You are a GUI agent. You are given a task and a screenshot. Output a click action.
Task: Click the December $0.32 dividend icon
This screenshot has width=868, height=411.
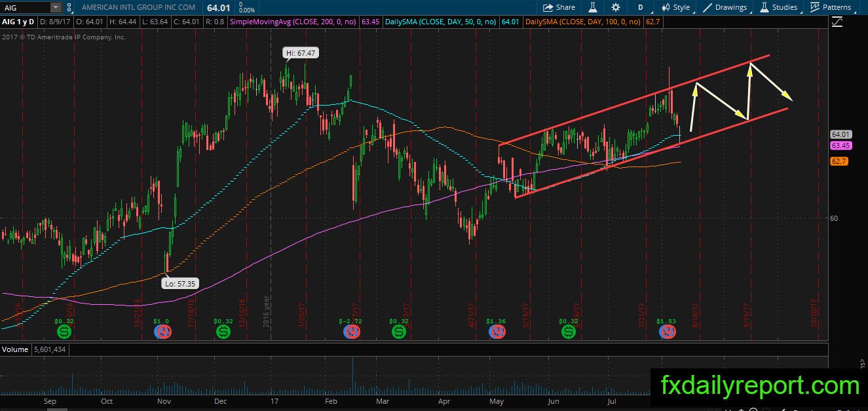coord(223,332)
